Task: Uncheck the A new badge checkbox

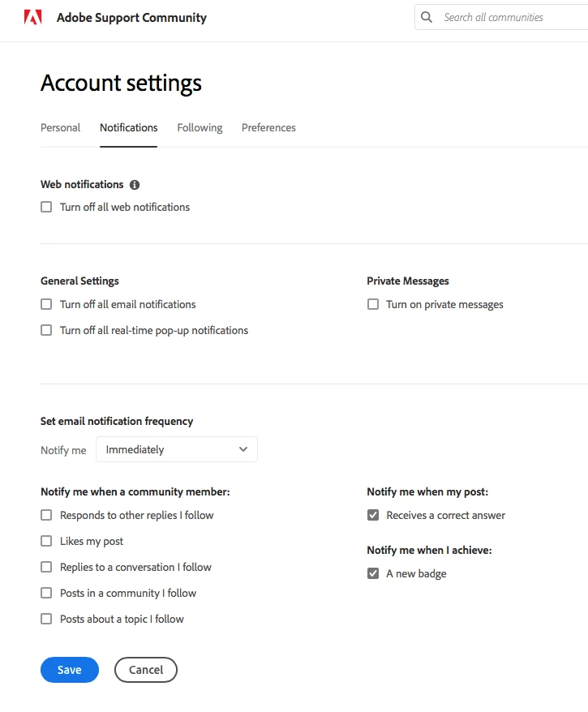Action: [x=373, y=573]
